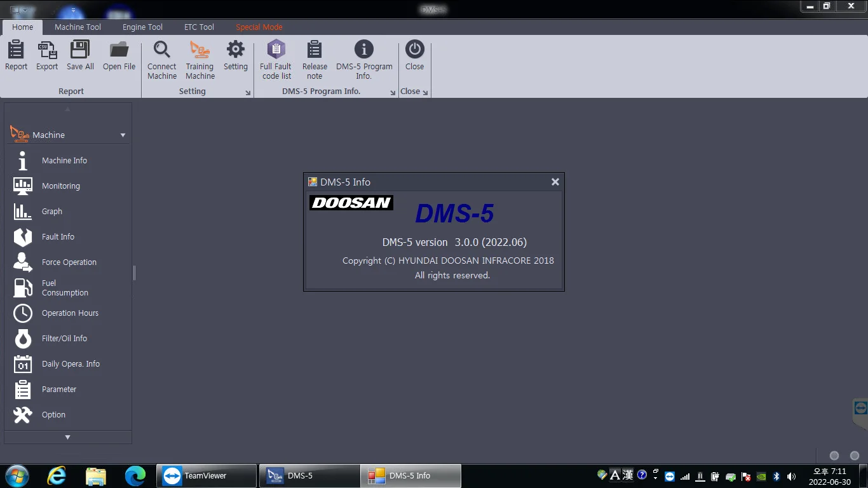Viewport: 868px width, 488px height.
Task: Switch to the Machine Tool tab
Action: (78, 27)
